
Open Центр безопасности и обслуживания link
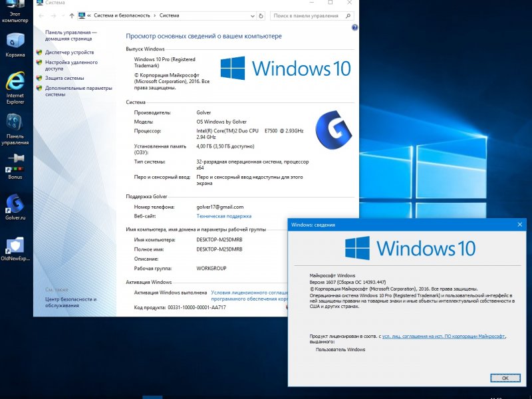point(70,303)
